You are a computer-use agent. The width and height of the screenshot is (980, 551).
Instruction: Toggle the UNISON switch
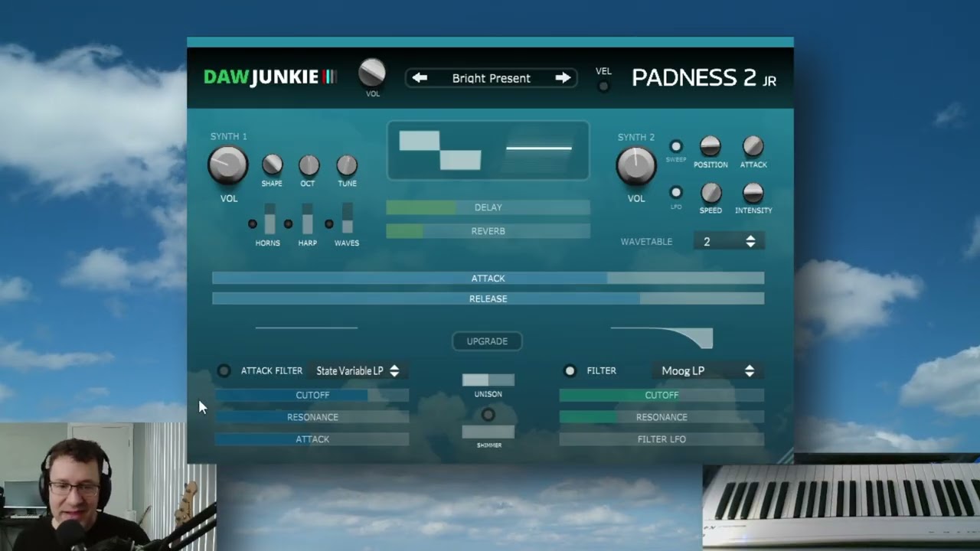pyautogui.click(x=488, y=380)
